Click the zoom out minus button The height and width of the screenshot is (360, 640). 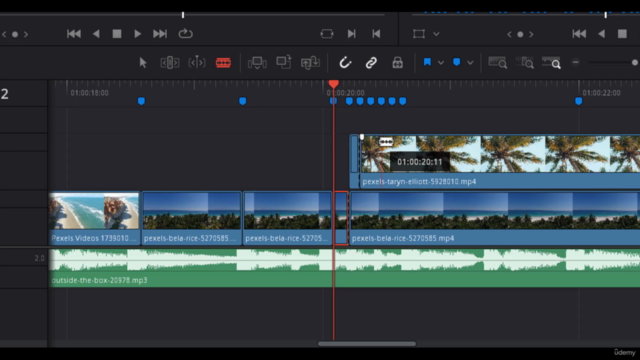[576, 62]
